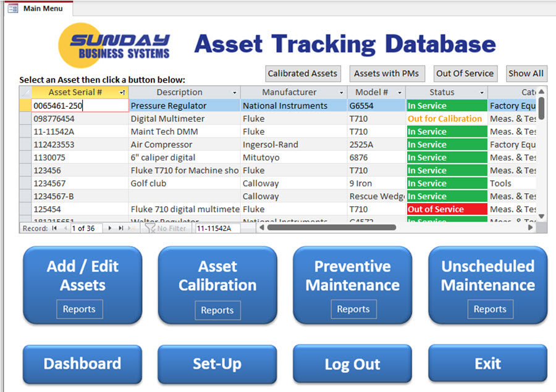Open the Manufacturer column filter dropdown
This screenshot has width=556, height=392.
[342, 93]
